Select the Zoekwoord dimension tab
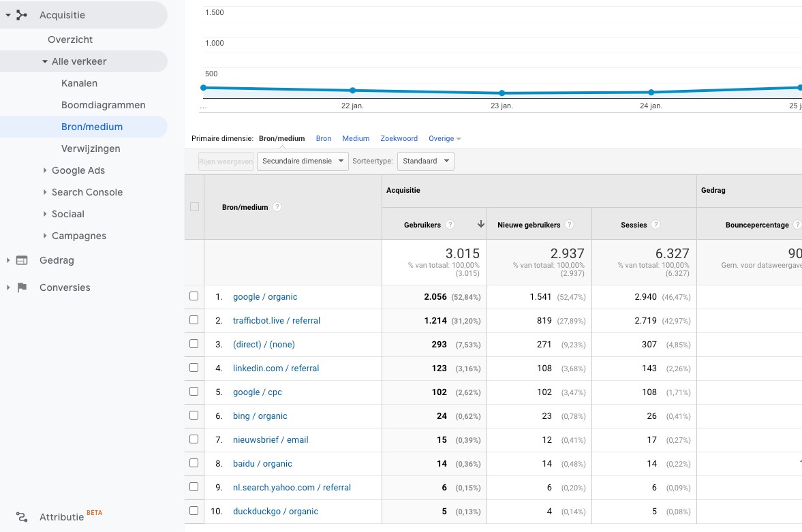This screenshot has width=802, height=532. point(399,138)
